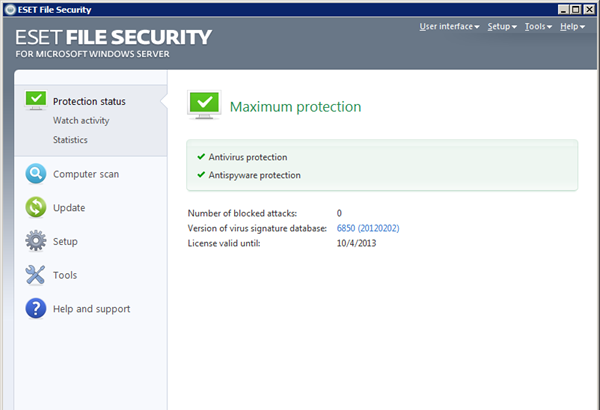Go to Computer scan section
Image resolution: width=600 pixels, height=410 pixels.
point(86,174)
